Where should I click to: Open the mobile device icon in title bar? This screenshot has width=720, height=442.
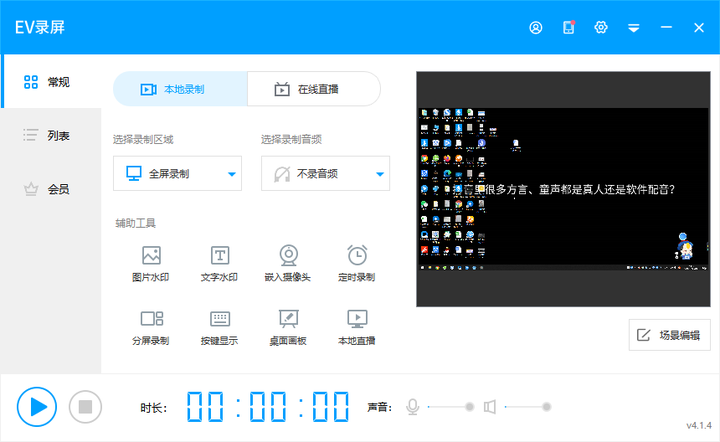[568, 28]
